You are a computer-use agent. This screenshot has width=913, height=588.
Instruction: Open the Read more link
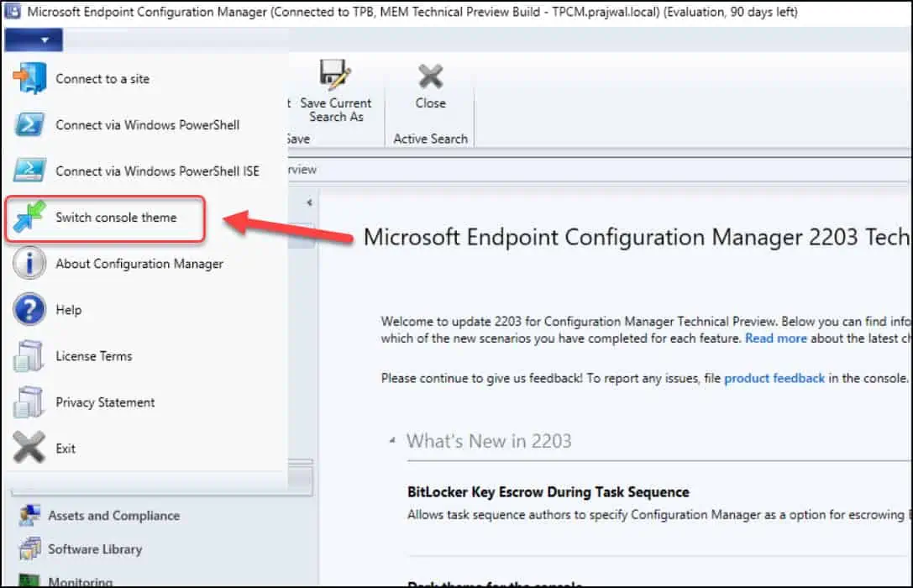775,339
